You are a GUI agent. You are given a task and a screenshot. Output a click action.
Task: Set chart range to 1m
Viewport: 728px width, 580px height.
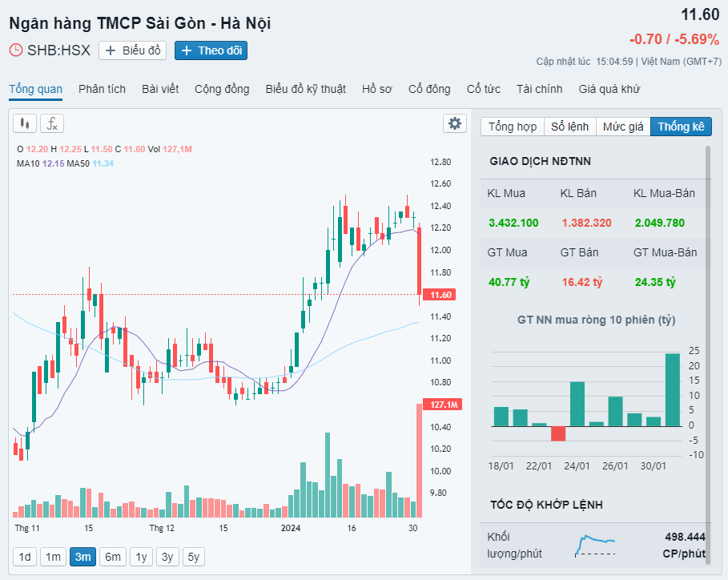(x=53, y=557)
